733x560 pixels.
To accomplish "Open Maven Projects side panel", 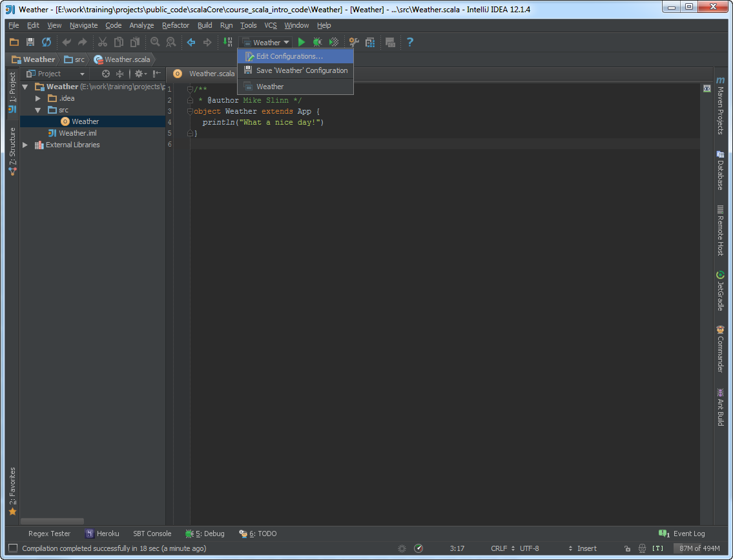I will 720,106.
